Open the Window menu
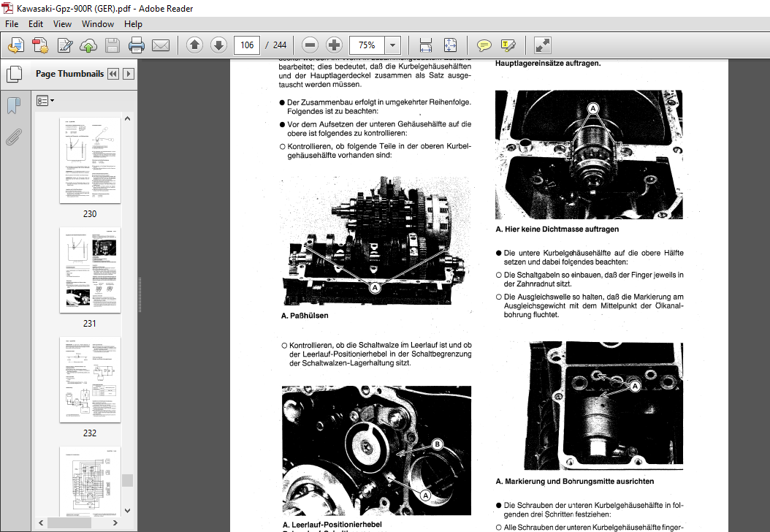 pos(98,24)
